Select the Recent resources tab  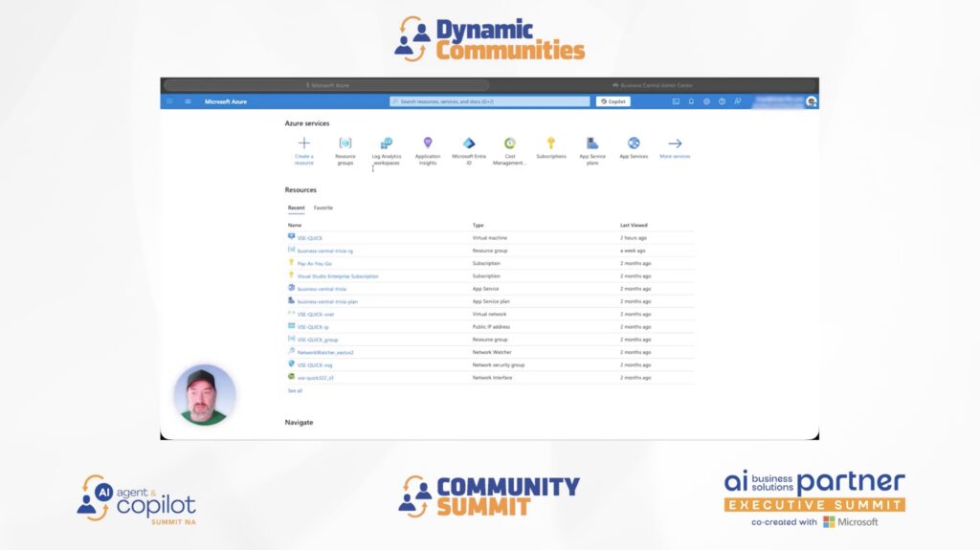(x=297, y=208)
